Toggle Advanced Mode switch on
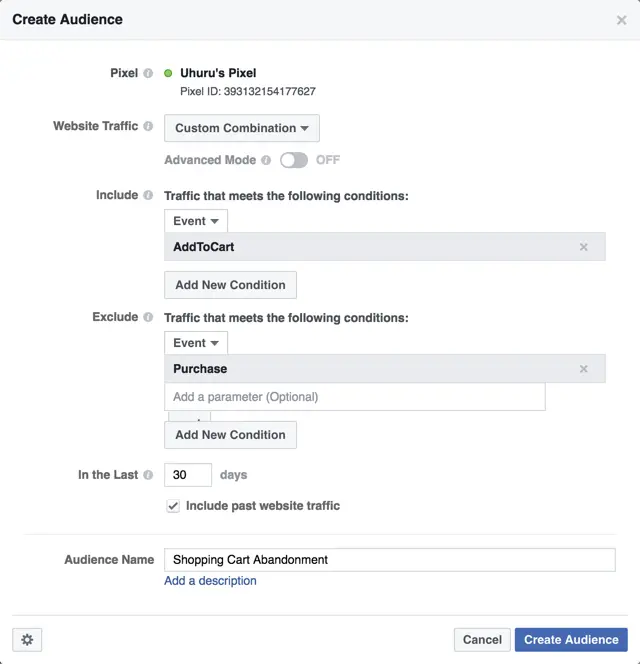This screenshot has height=664, width=640. pyautogui.click(x=294, y=160)
